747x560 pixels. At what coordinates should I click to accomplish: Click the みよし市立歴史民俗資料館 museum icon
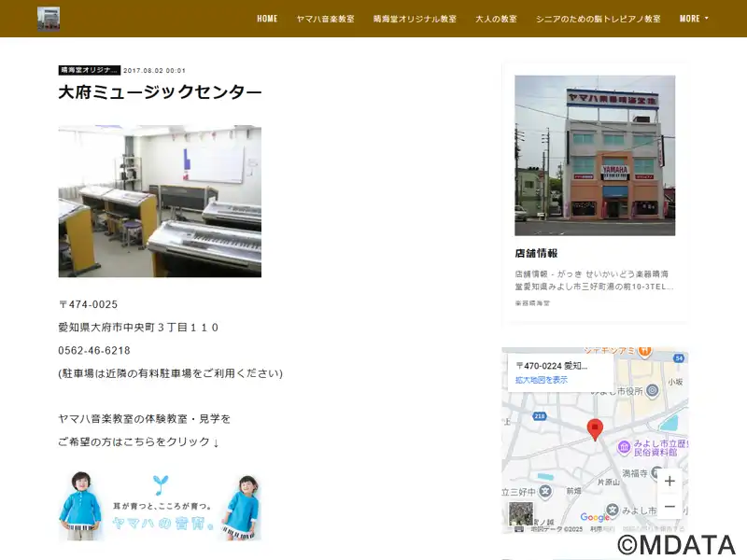pyautogui.click(x=624, y=447)
